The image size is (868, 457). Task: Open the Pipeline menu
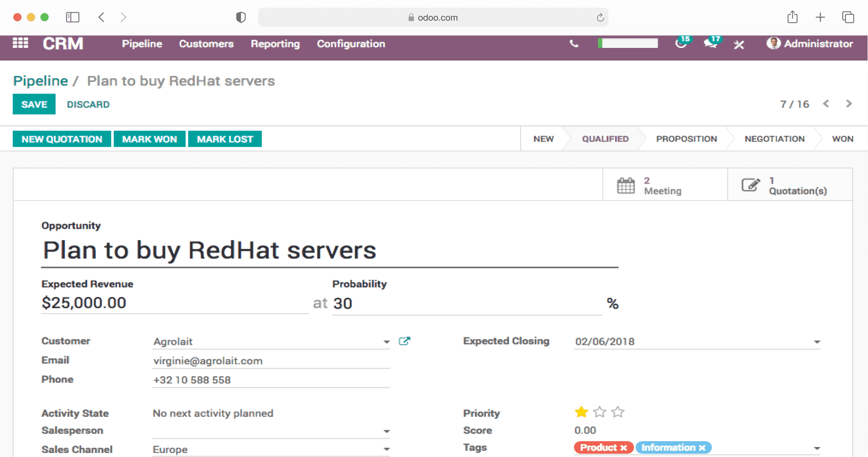point(142,44)
